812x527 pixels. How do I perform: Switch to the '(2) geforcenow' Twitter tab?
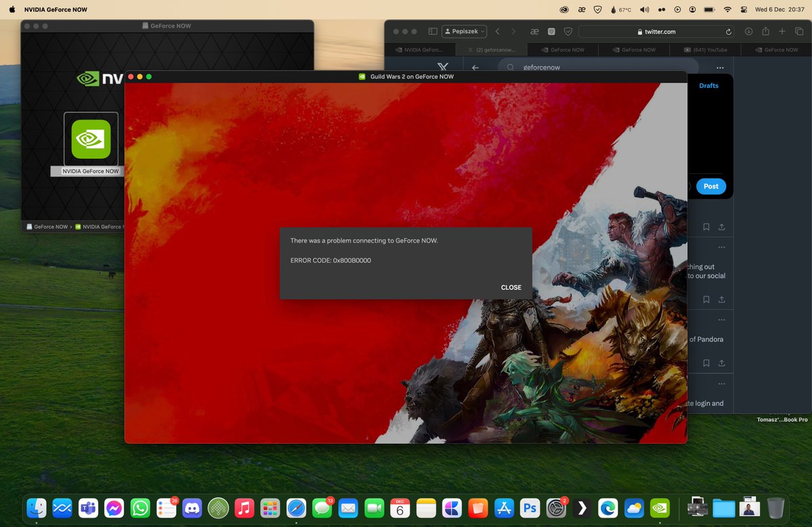(x=491, y=49)
